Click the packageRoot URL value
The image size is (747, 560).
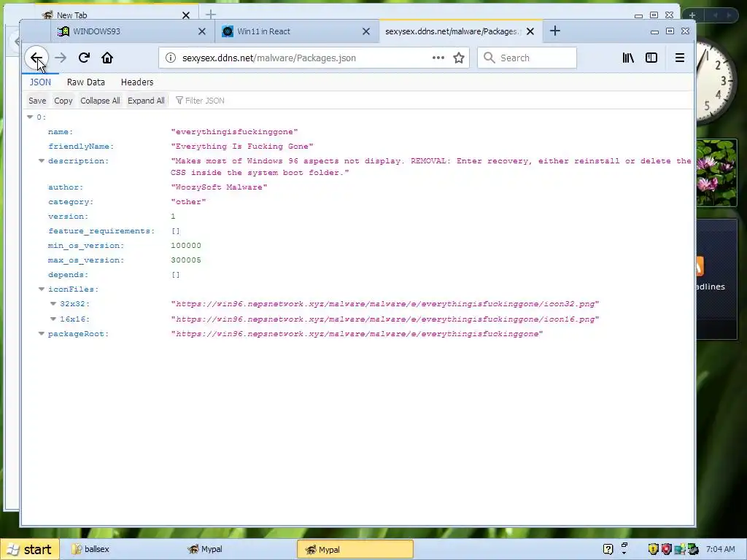(357, 334)
